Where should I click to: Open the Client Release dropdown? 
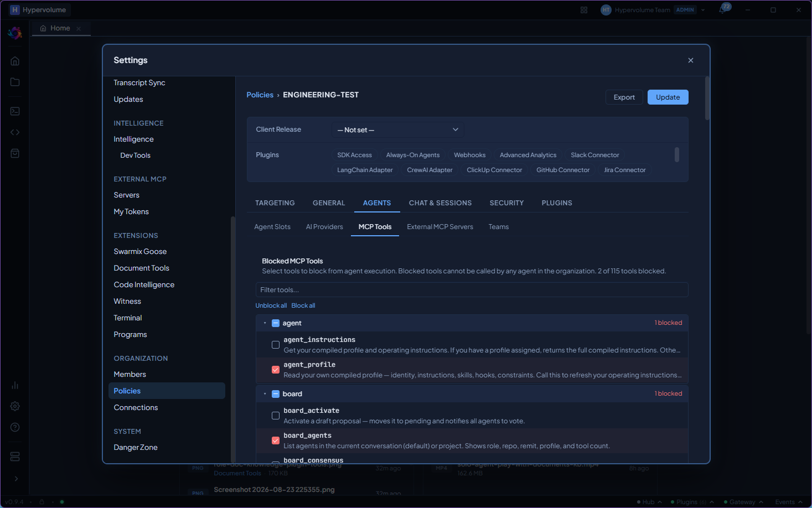click(x=398, y=129)
